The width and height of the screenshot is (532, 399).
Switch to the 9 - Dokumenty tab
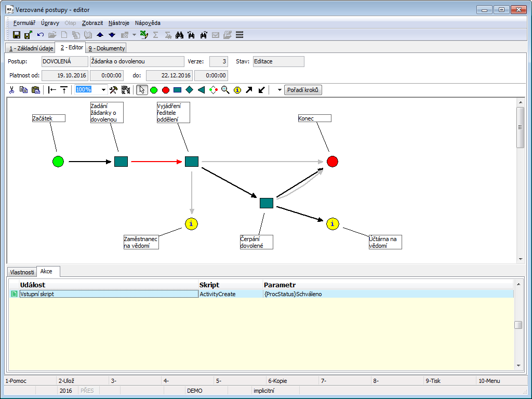click(x=107, y=48)
